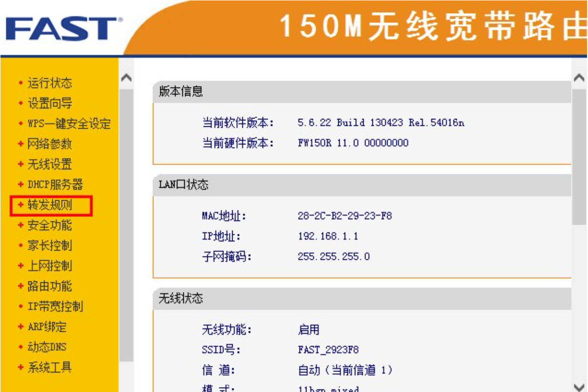588x392 pixels.
Task: Click the 150M无线宽带路由 banner title
Action: tap(434, 25)
